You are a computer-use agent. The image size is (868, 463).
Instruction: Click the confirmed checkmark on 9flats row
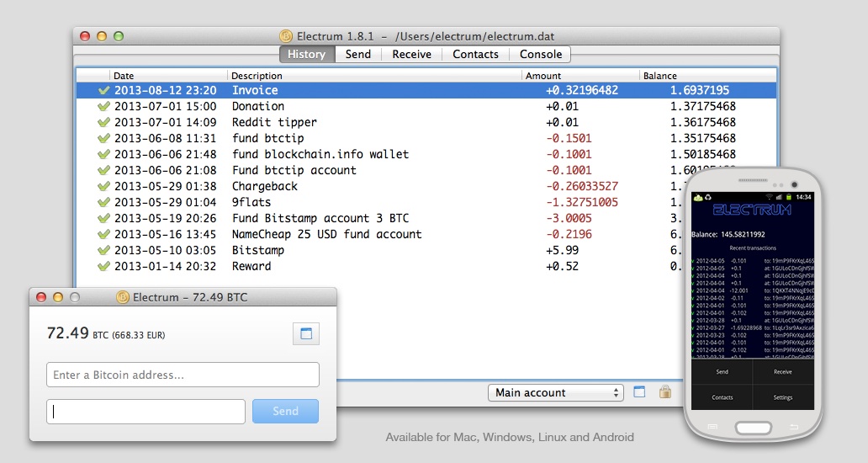tap(103, 203)
